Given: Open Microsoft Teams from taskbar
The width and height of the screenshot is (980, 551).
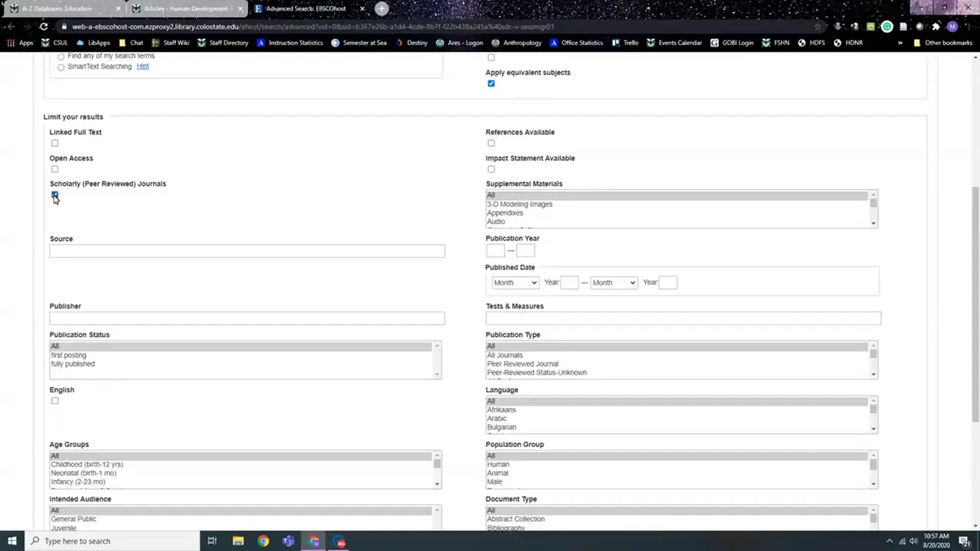Looking at the screenshot, I should [x=288, y=541].
